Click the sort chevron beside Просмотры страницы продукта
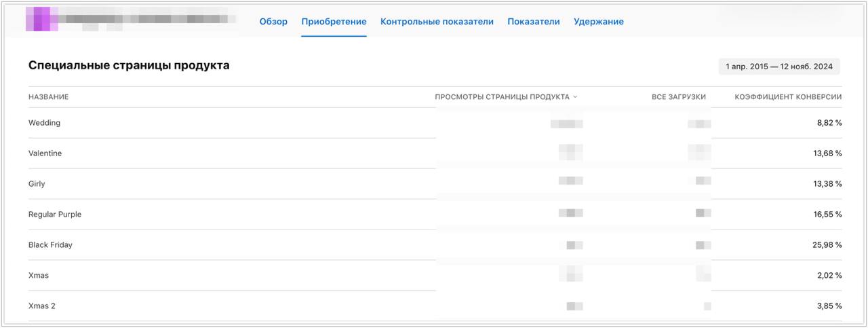Viewport: 868px width, 328px height. click(576, 97)
